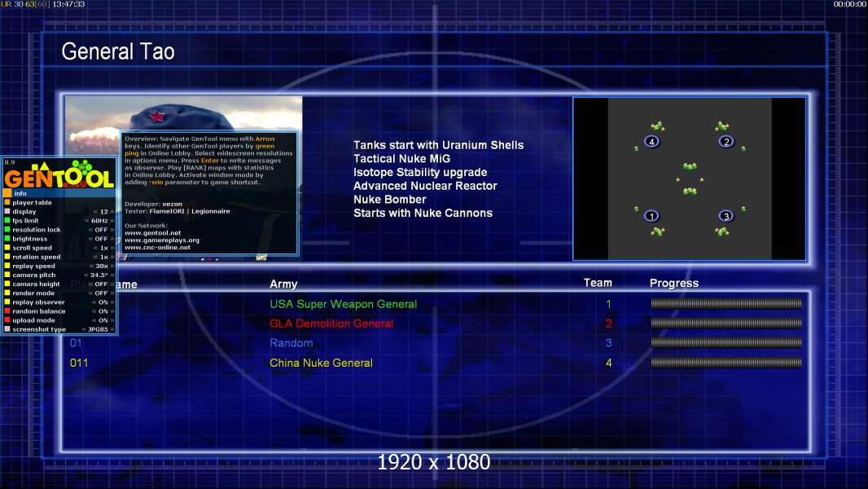The height and width of the screenshot is (489, 868).
Task: Open www.gentool.net link
Action: click(x=153, y=232)
